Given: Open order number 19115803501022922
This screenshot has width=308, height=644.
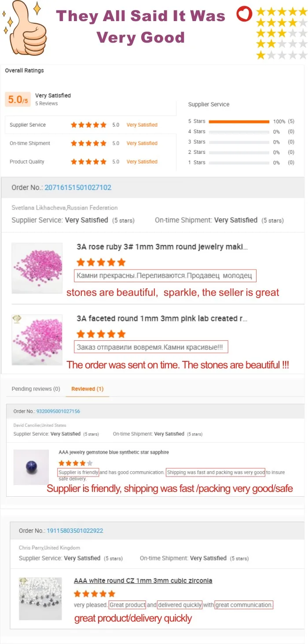Looking at the screenshot, I should point(74,531).
